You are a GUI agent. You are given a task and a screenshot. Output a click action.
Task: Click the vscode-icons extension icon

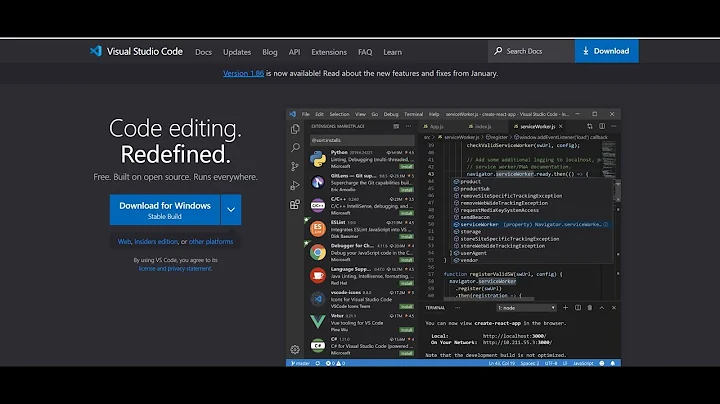coord(318,299)
